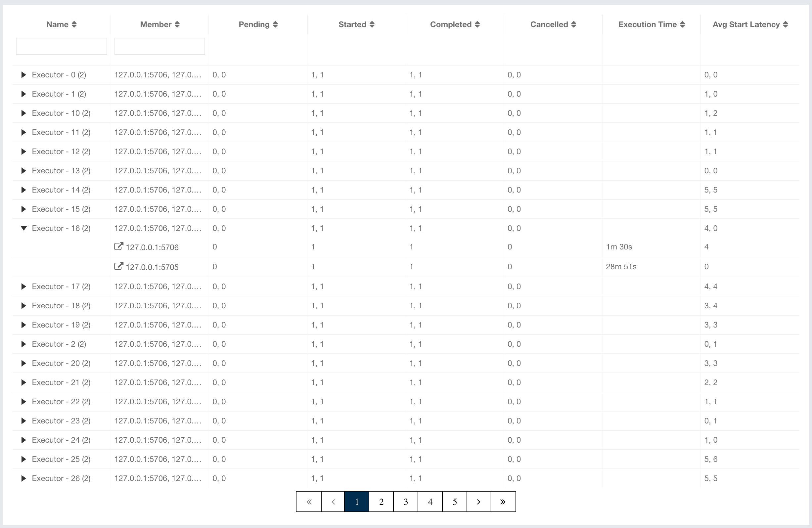Open member 127.0.0.1:5705 link
The height and width of the screenshot is (528, 812).
click(x=152, y=267)
